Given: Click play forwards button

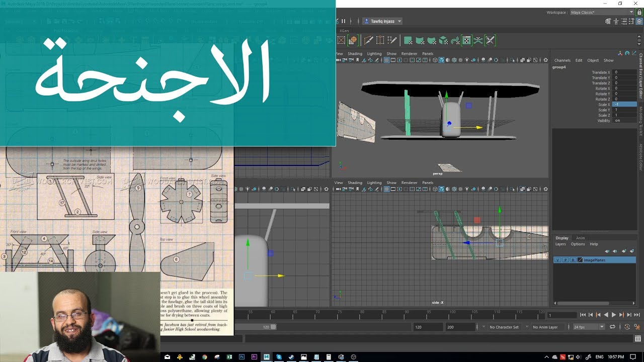Looking at the screenshot, I should coord(614,315).
